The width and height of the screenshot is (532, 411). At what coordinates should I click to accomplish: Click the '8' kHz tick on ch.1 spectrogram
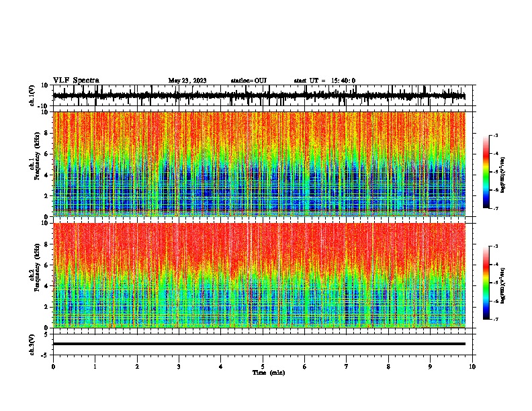pos(46,133)
